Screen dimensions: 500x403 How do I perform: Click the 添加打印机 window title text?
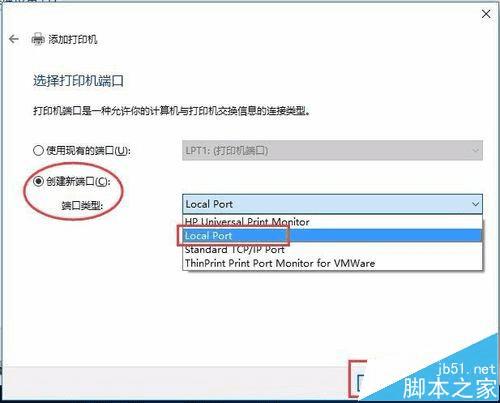(x=73, y=39)
